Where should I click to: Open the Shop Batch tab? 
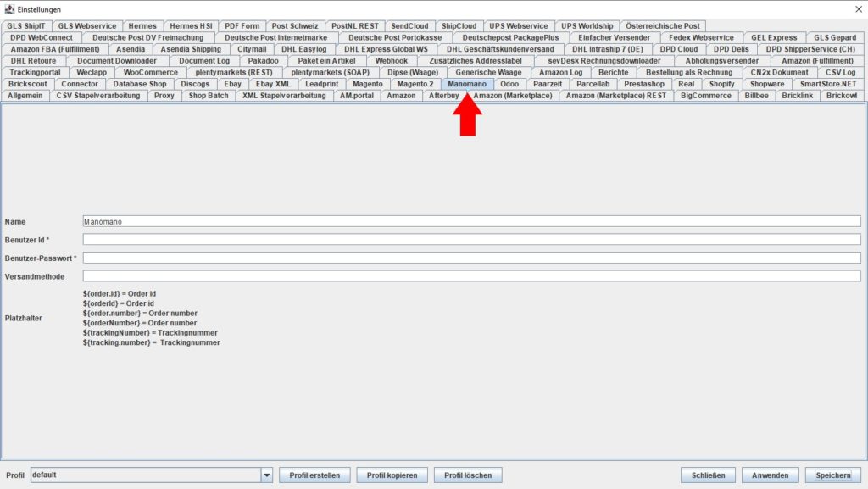pyautogui.click(x=209, y=96)
